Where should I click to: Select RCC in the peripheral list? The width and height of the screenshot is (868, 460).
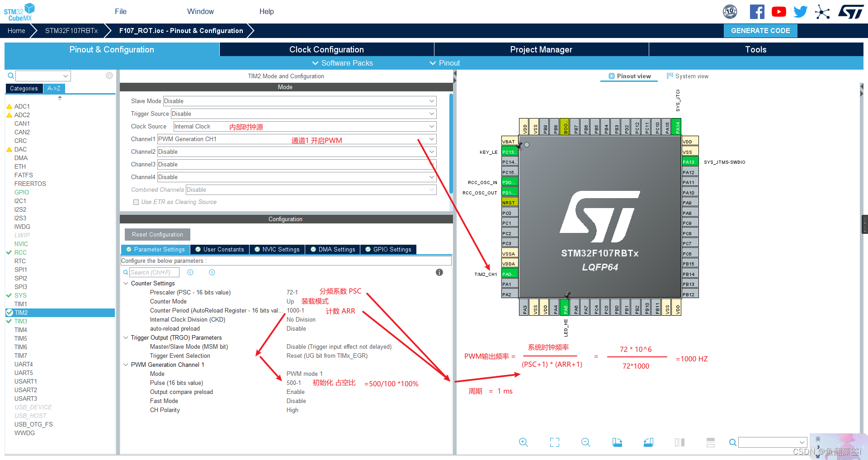coord(20,252)
